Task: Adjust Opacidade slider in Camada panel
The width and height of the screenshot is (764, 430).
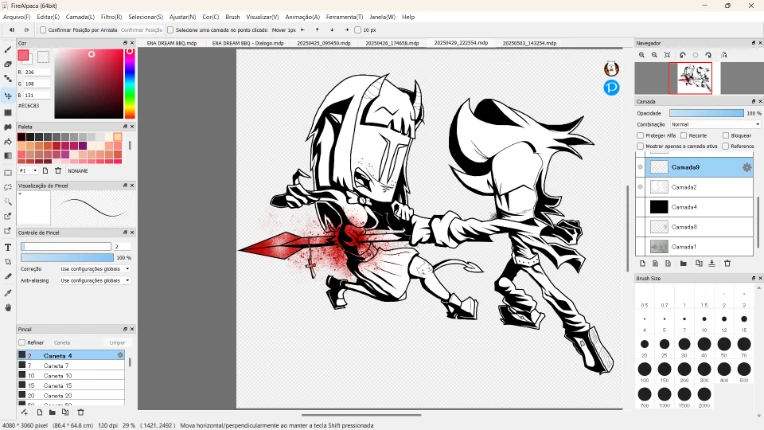Action: pos(706,113)
